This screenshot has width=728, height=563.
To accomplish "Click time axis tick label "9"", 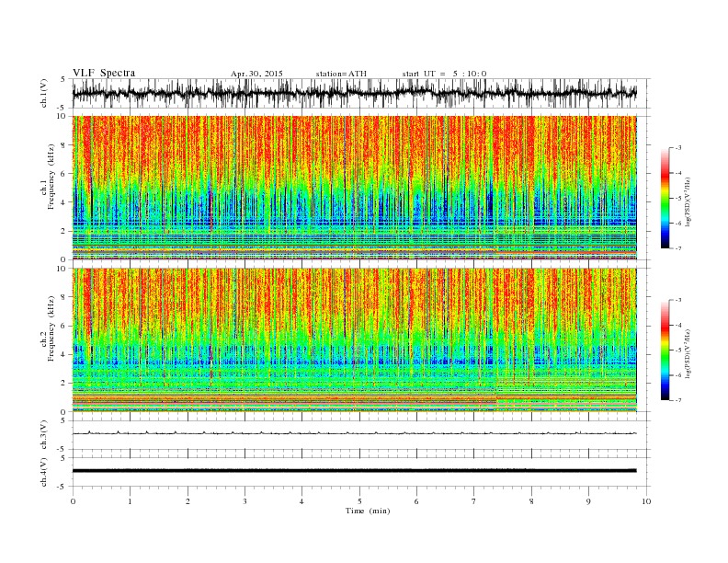I will 588,501.
